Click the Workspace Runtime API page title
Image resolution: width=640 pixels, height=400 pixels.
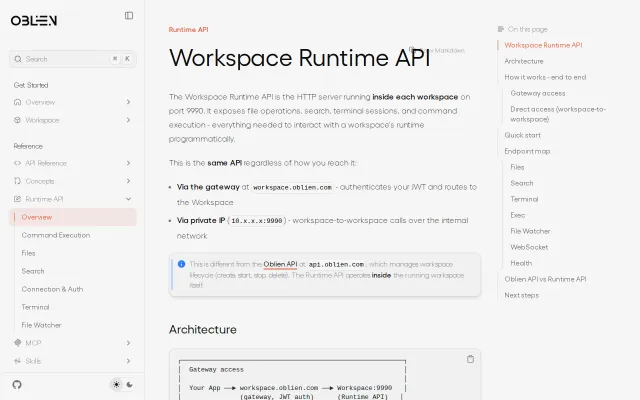pos(300,58)
